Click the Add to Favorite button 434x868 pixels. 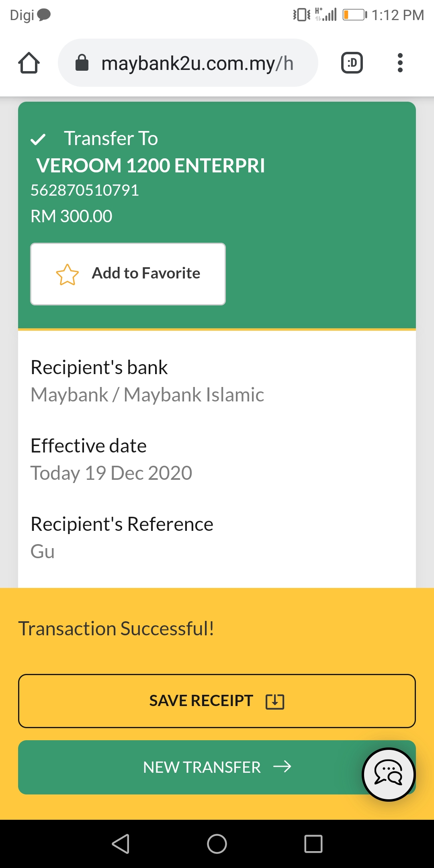point(128,274)
